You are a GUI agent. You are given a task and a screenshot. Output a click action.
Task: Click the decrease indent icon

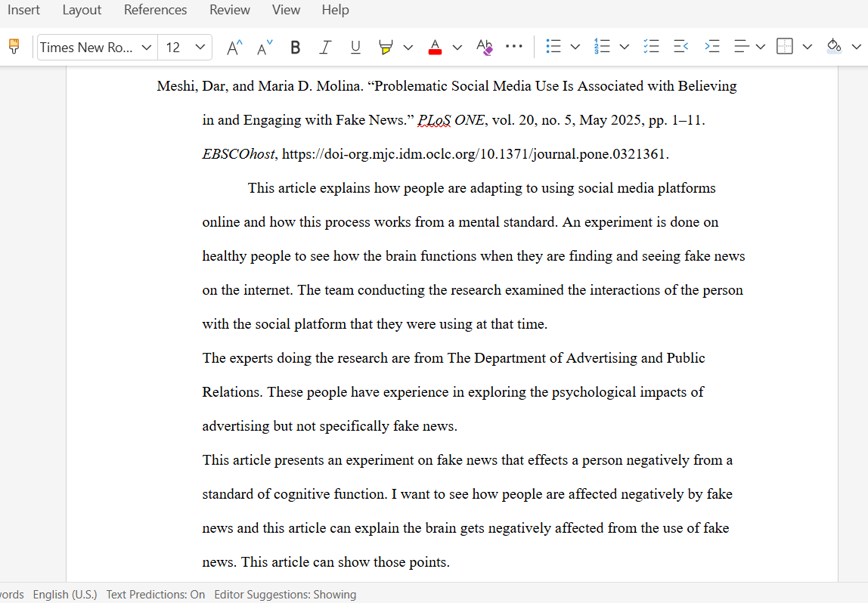[x=681, y=46]
